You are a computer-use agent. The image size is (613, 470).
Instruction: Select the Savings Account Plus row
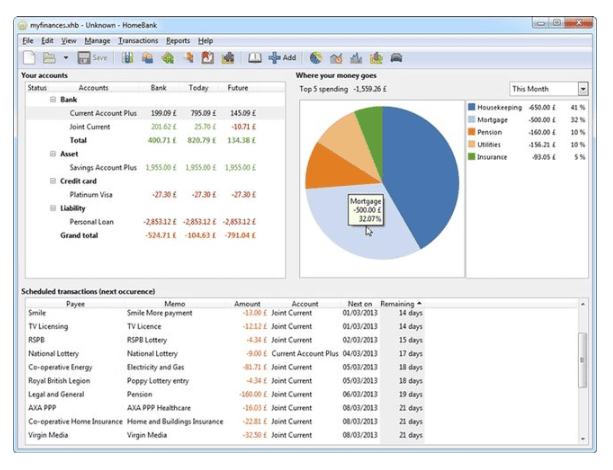tap(155, 167)
